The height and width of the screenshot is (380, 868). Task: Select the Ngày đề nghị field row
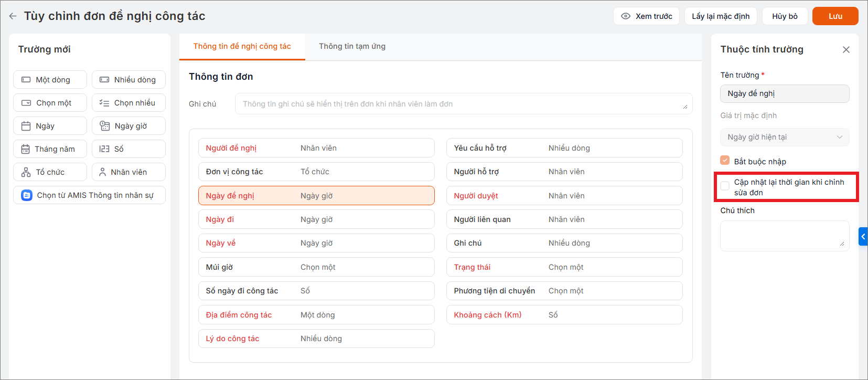(x=316, y=196)
